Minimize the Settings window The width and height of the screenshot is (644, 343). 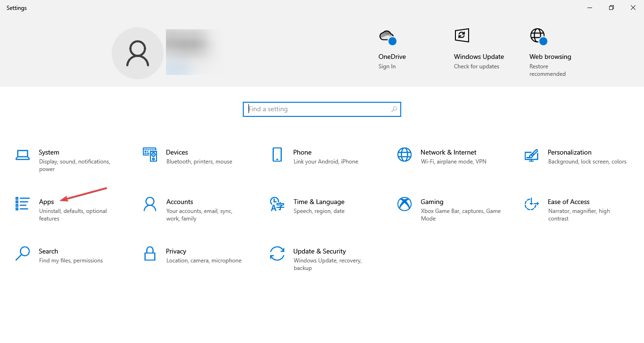pos(590,8)
